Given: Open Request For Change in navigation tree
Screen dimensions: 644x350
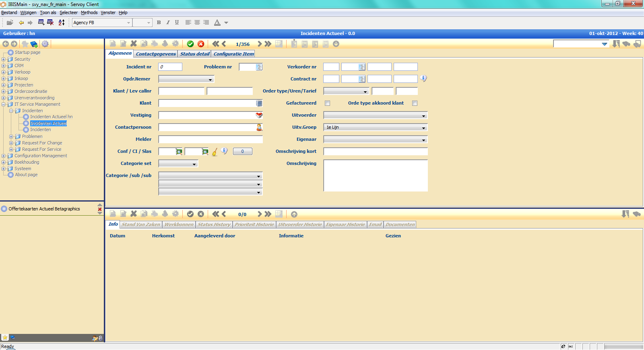Looking at the screenshot, I should tap(42, 143).
